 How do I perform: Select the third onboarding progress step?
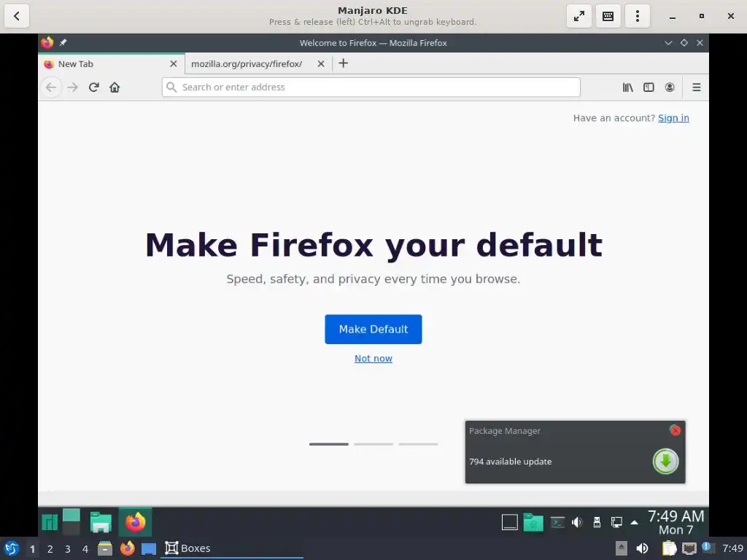point(418,444)
